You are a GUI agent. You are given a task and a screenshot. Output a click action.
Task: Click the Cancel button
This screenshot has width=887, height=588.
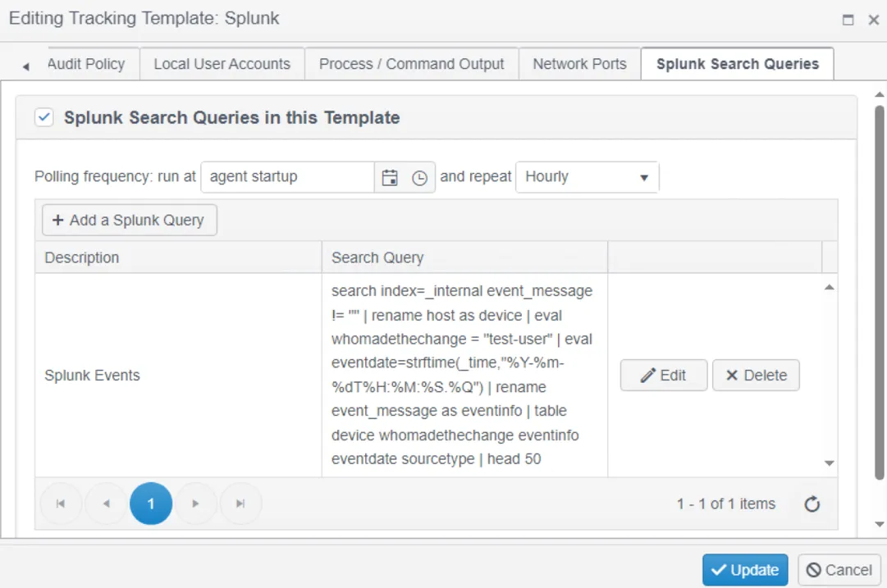tap(839, 570)
